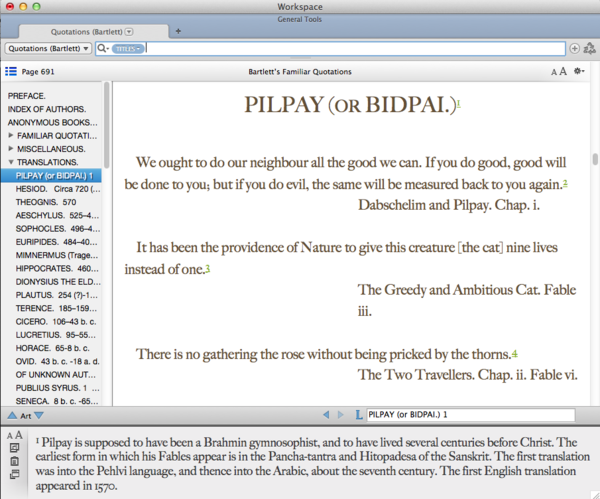600x499 pixels.
Task: Add a new tab with plus button
Action: [x=178, y=31]
